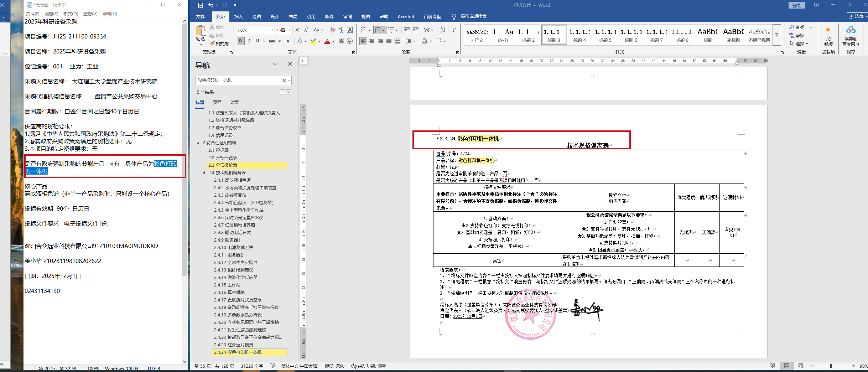
Task: Click the Clear Formatting eraser icon
Action: pyautogui.click(x=333, y=30)
